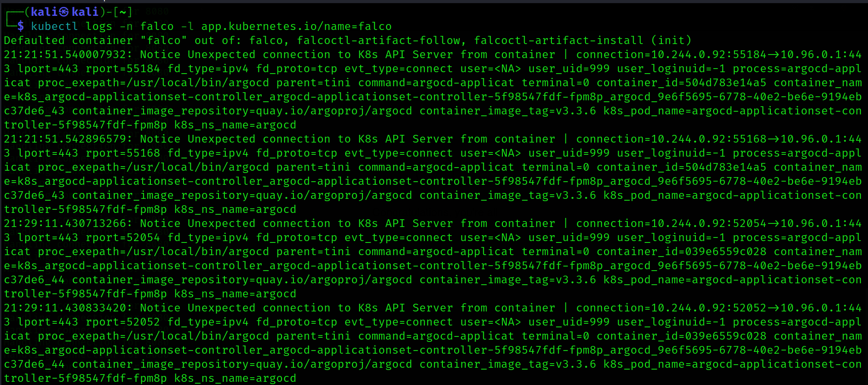Viewport: 868px width, 385px height.
Task: Click the kubectl command word
Action: coord(55,26)
